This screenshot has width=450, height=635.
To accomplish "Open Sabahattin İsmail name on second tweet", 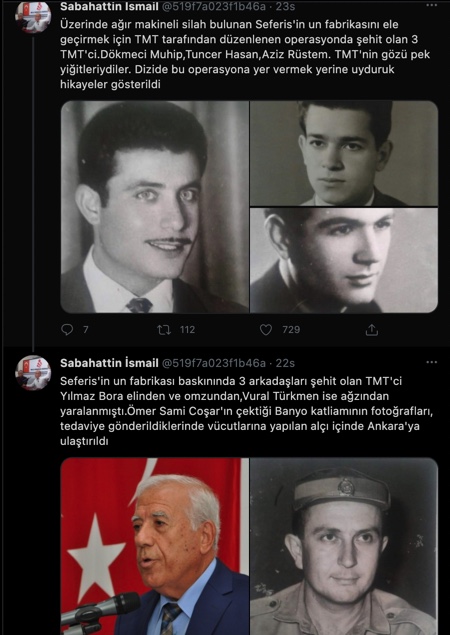I will click(x=109, y=363).
